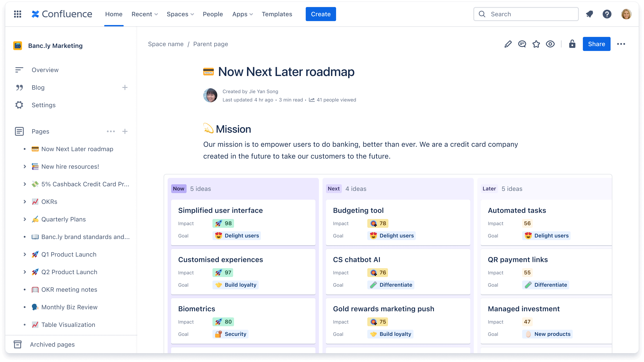Select the Templates tab

[x=277, y=14]
